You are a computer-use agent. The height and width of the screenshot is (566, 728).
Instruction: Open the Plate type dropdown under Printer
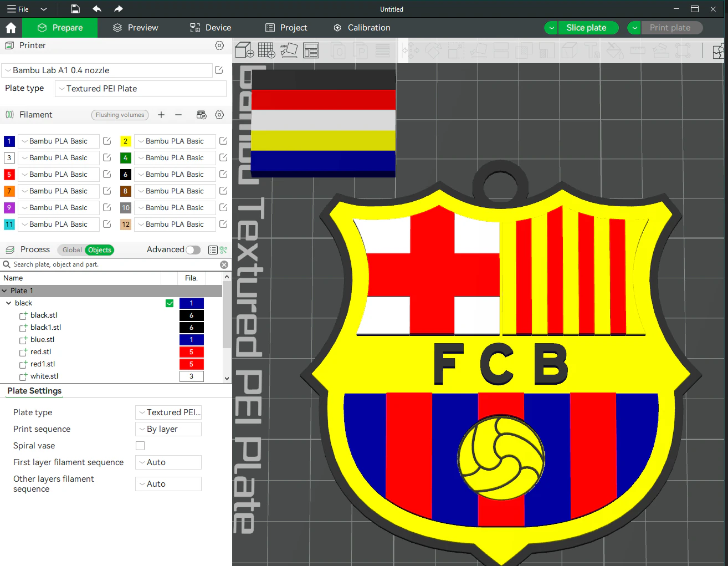pos(141,89)
